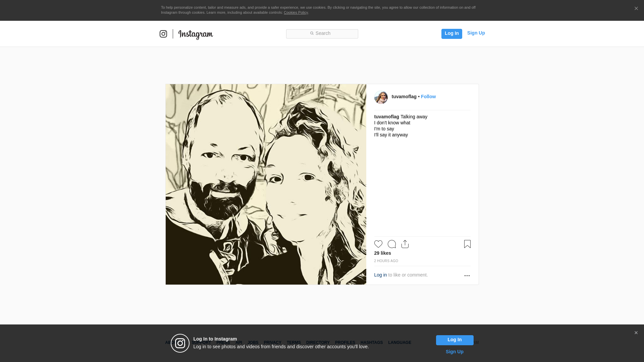Save the post with the bookmark icon
Viewport: 644px width, 362px height.
coord(467,244)
